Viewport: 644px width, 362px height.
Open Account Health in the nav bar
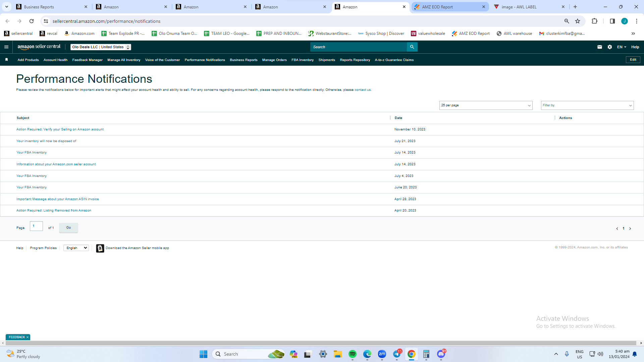pos(55,60)
